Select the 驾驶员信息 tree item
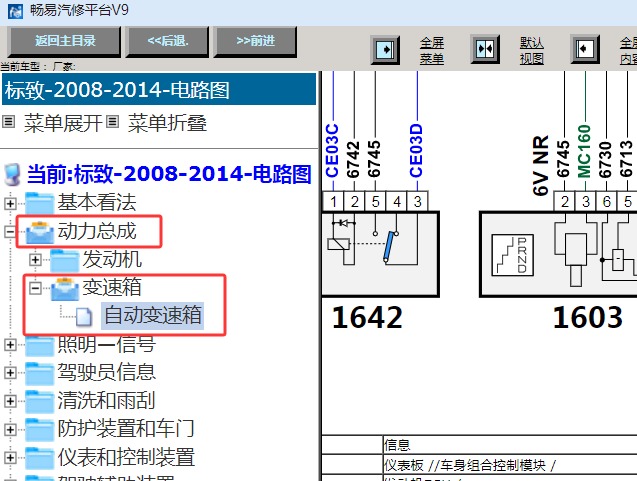This screenshot has height=481, width=637. tap(106, 372)
